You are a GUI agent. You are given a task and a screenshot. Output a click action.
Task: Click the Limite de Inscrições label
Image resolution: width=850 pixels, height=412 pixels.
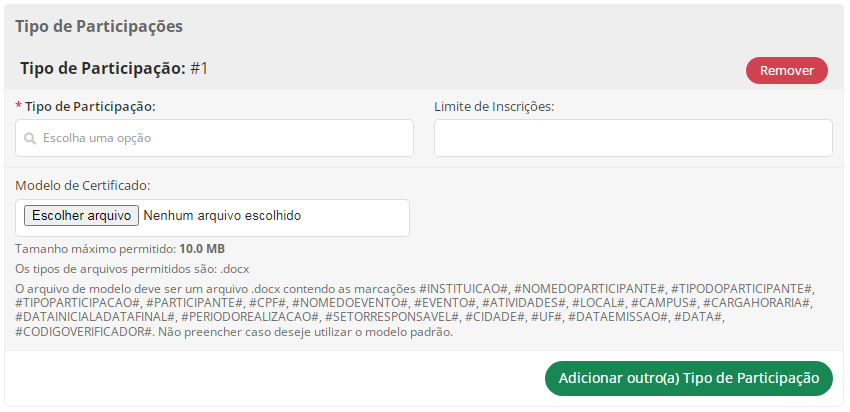click(494, 107)
